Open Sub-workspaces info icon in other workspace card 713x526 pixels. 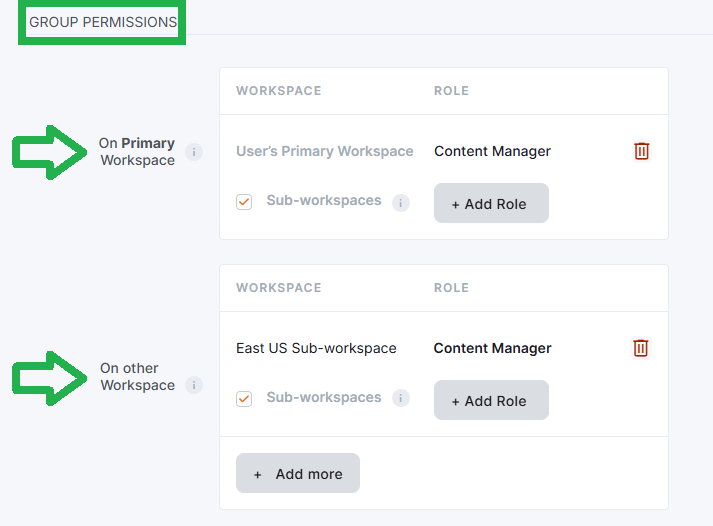point(401,398)
